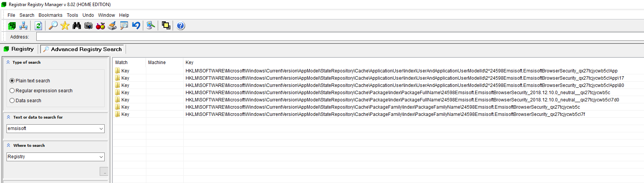
Task: Open bookmarks via the yellow star icon
Action: click(65, 26)
